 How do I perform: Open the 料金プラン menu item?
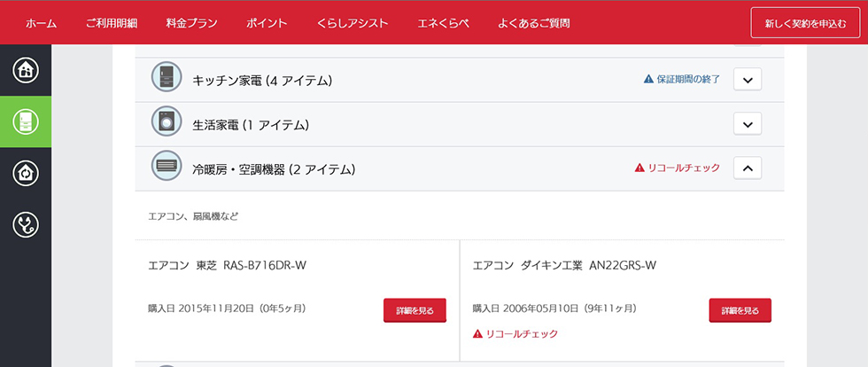[191, 23]
